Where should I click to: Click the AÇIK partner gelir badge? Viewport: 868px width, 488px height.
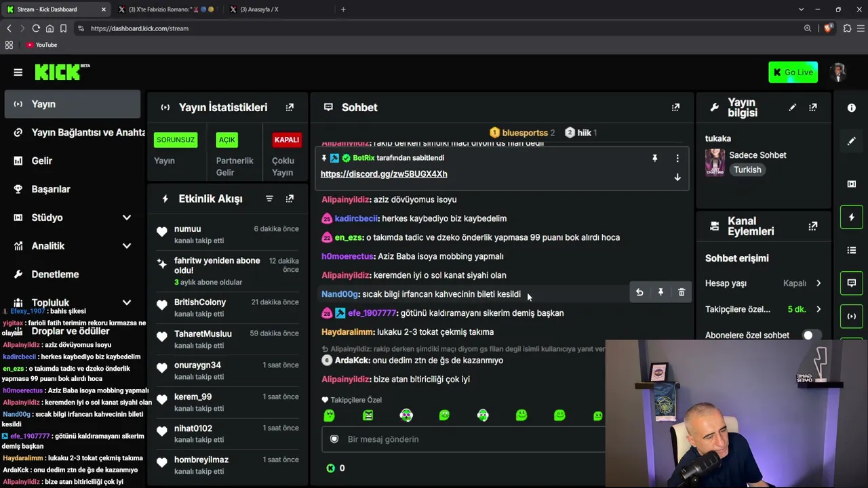[x=226, y=140]
